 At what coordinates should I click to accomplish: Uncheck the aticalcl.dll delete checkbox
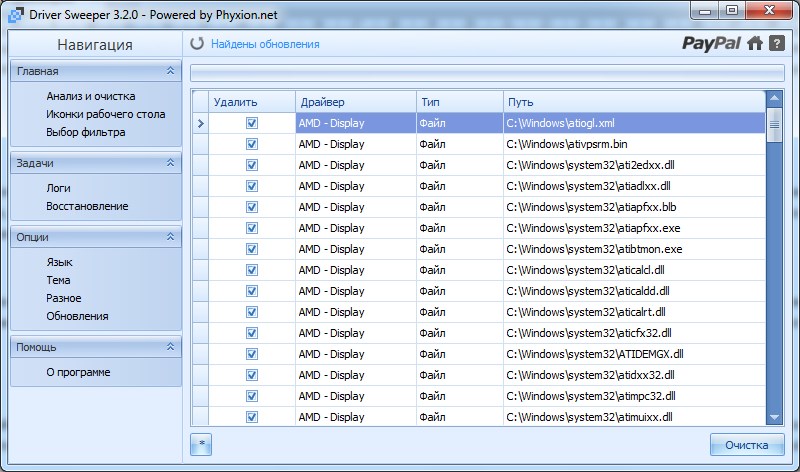[252, 270]
